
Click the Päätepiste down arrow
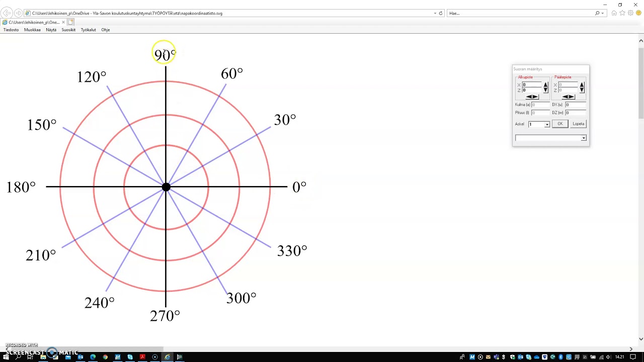click(x=582, y=90)
